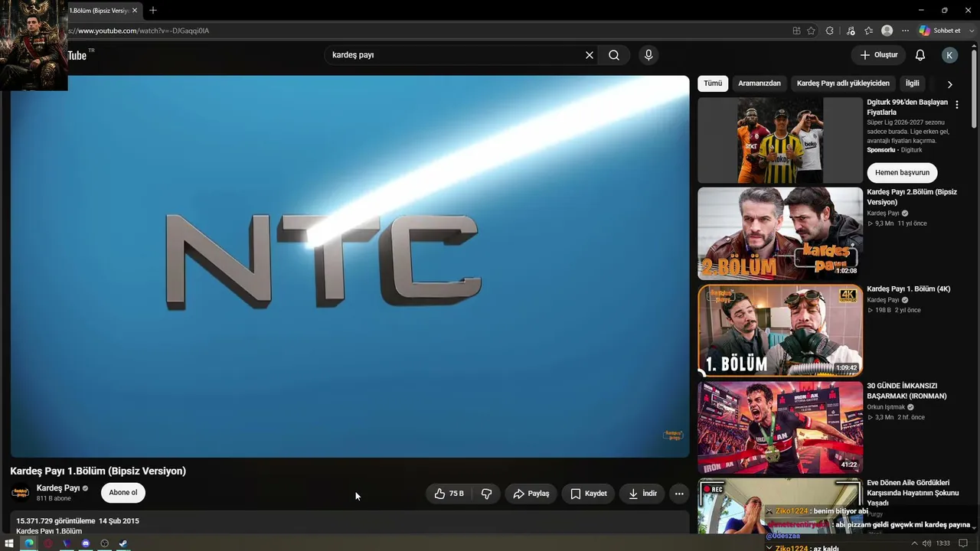Screen dimensions: 980x551
Task: Open the IRONMAN video thumbnail
Action: pos(780,428)
